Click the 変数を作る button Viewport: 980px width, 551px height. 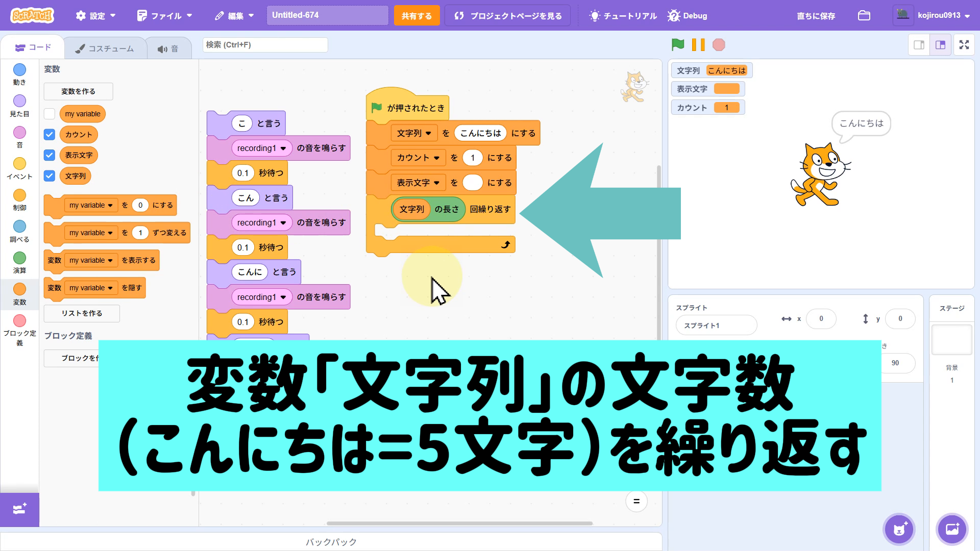[x=78, y=91]
